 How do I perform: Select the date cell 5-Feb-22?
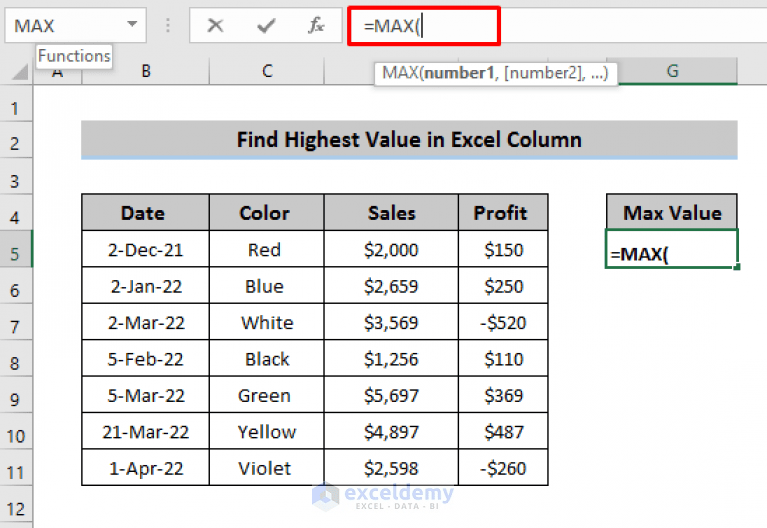145,358
